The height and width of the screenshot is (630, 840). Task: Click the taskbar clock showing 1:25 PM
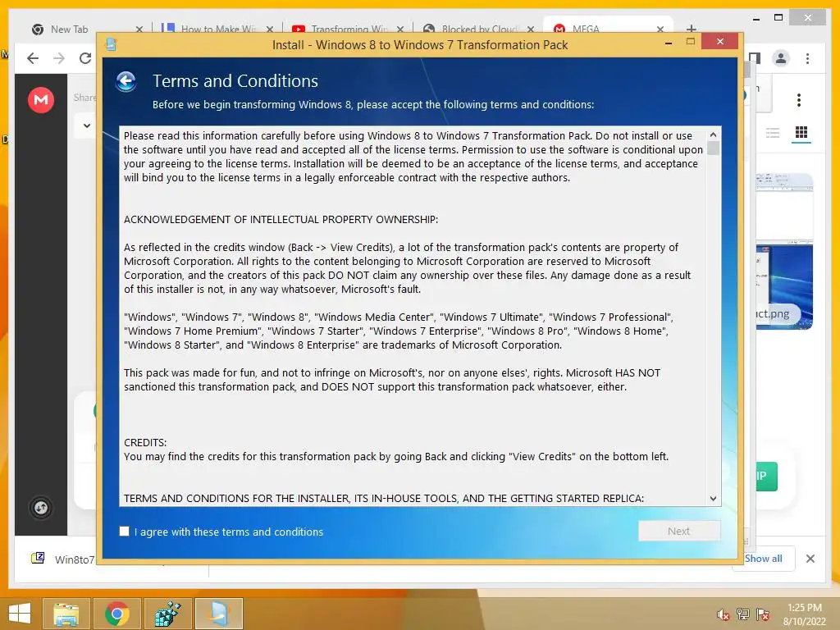point(805,614)
